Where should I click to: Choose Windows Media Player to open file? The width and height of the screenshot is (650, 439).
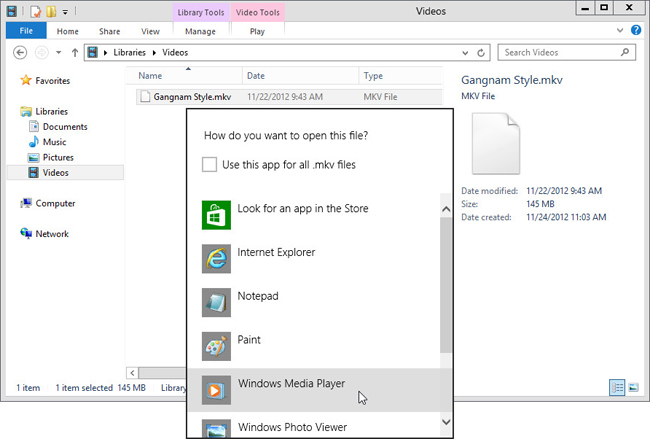pyautogui.click(x=314, y=390)
